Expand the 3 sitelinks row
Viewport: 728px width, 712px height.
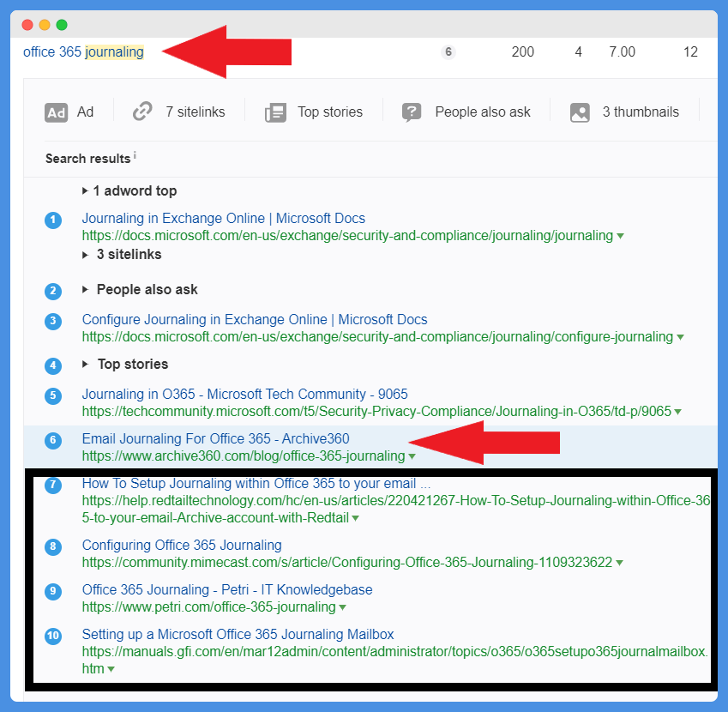pos(122,255)
